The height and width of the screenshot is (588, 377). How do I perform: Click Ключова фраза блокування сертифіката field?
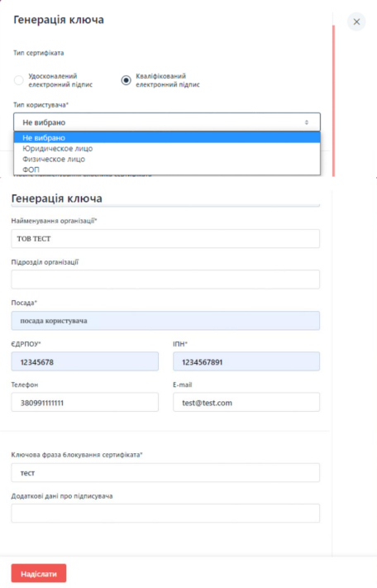click(165, 472)
